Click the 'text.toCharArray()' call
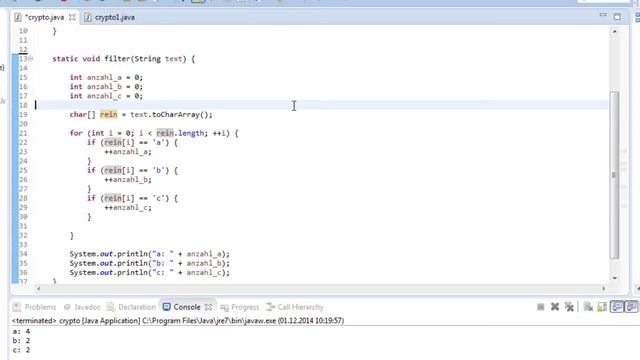Image resolution: width=640 pixels, height=360 pixels. click(x=171, y=115)
